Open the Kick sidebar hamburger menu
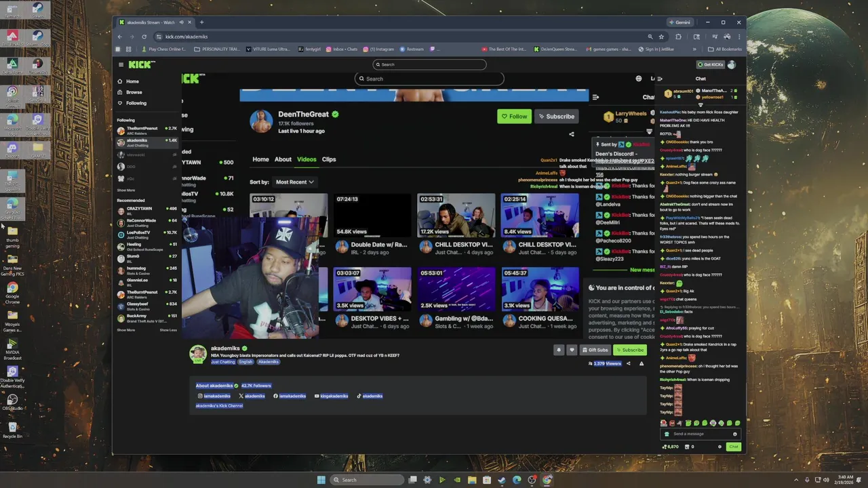Viewport: 868px width, 488px height. pos(121,64)
